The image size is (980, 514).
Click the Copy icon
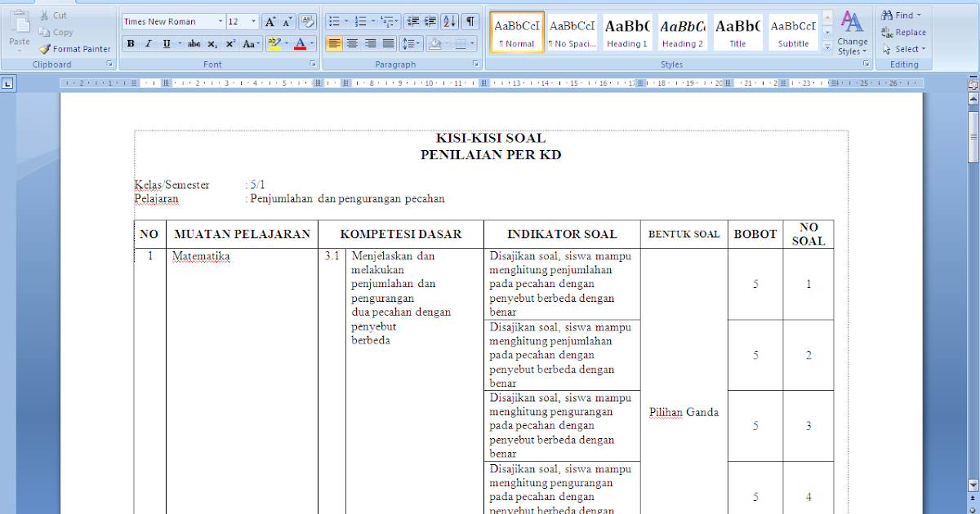(x=45, y=32)
